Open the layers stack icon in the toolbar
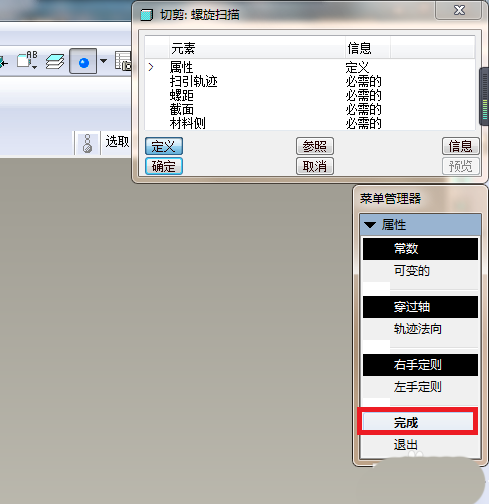Viewport: 489px width, 504px height. pos(55,61)
